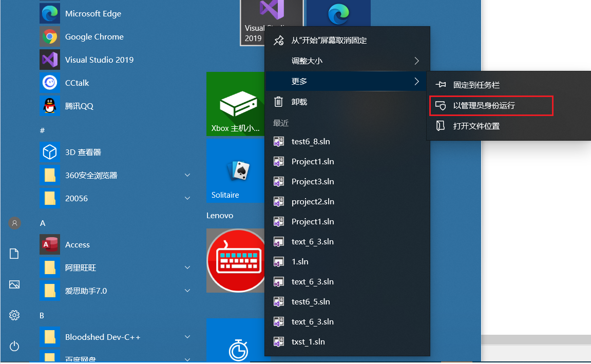Expand the 20056 folder chevron
This screenshot has width=591, height=364.
pos(187,198)
